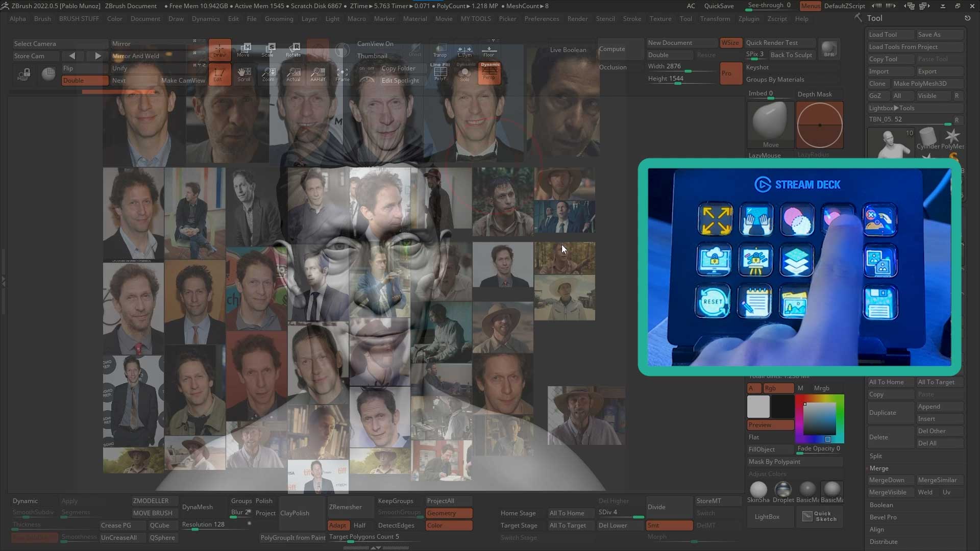Image resolution: width=980 pixels, height=551 pixels.
Task: Open the Brush menu
Action: [x=42, y=19]
